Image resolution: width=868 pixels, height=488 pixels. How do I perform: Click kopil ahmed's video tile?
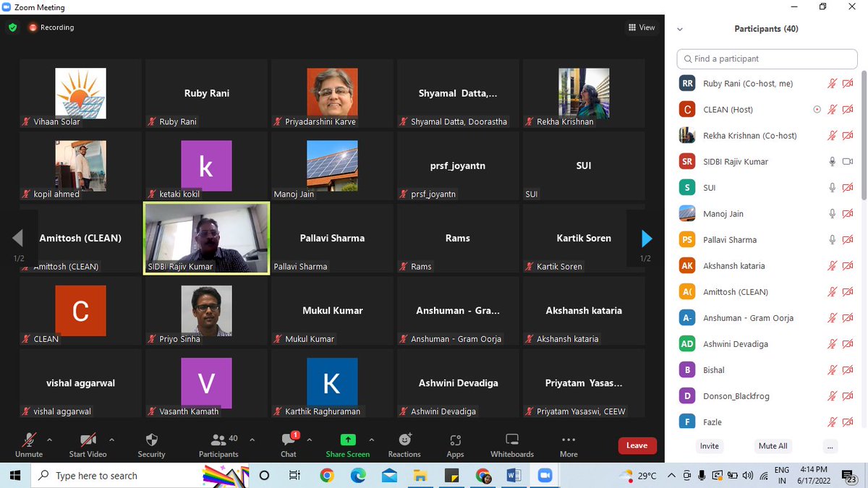point(81,166)
